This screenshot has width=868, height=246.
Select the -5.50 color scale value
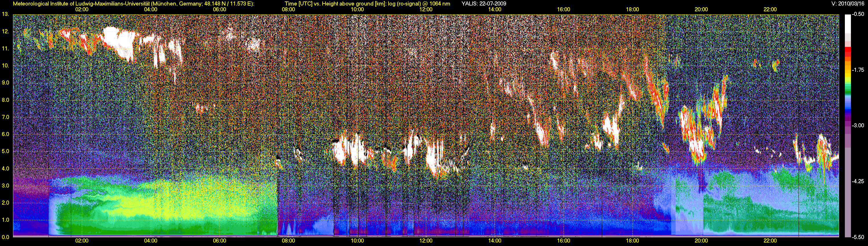(x=858, y=237)
